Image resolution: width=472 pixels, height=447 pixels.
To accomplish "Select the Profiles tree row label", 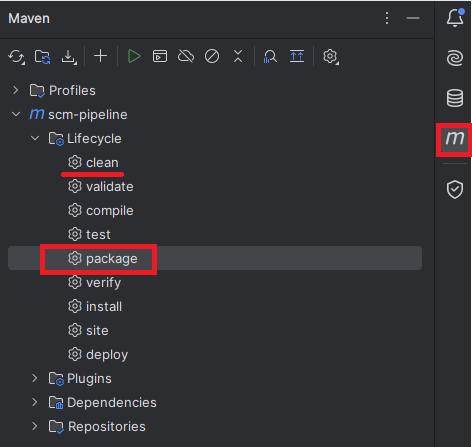I will coord(72,91).
